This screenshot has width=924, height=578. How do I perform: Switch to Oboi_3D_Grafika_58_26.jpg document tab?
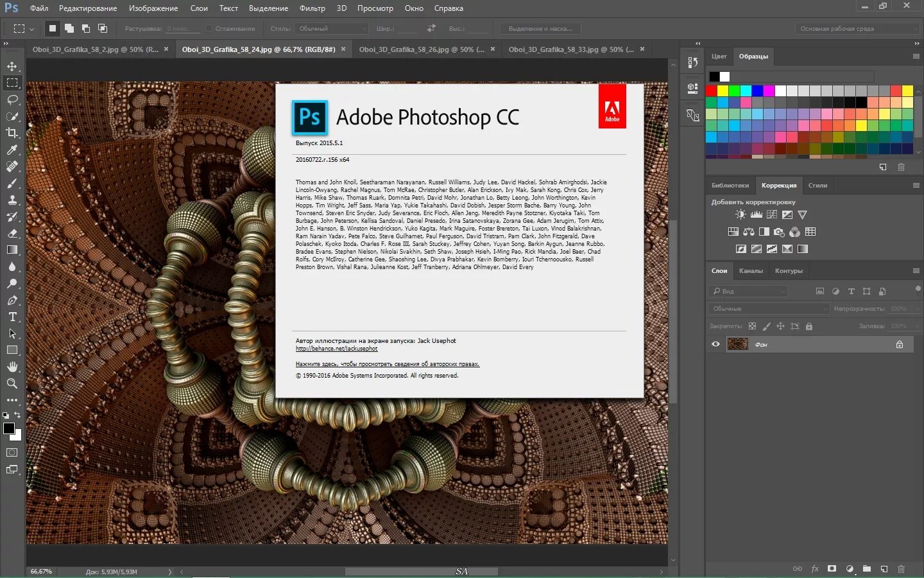click(422, 49)
